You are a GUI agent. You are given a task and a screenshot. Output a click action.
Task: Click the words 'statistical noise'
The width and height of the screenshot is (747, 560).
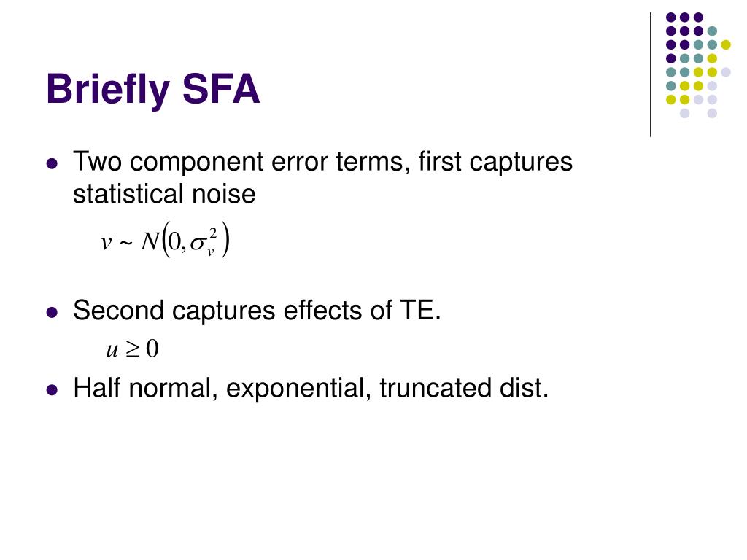(x=164, y=194)
